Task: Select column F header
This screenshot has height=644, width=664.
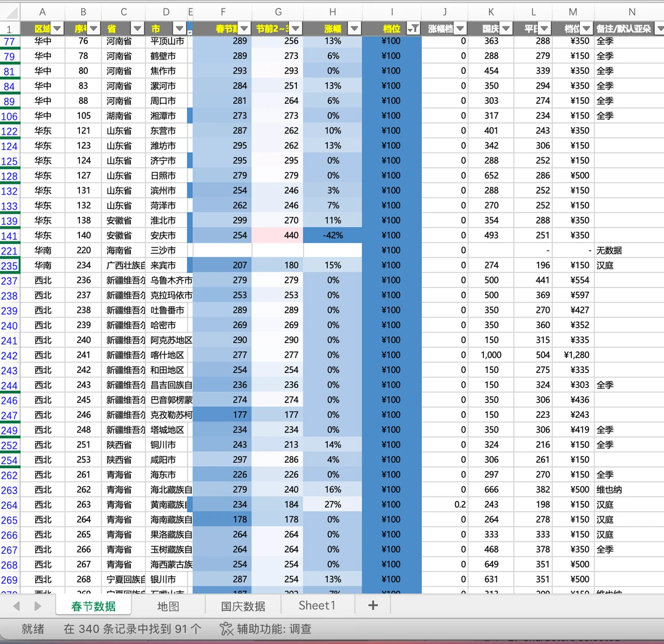Action: coord(223,12)
